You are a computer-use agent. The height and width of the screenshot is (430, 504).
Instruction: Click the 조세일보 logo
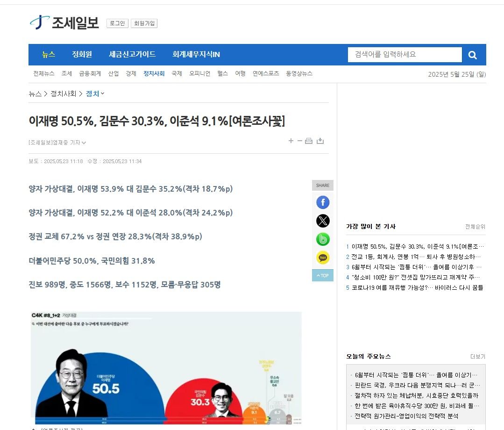pos(64,22)
